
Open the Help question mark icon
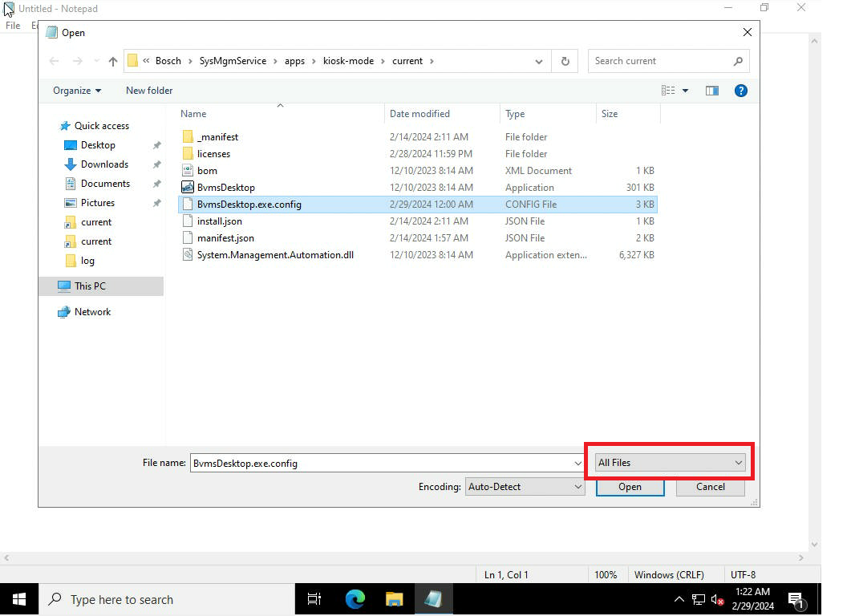pos(741,91)
